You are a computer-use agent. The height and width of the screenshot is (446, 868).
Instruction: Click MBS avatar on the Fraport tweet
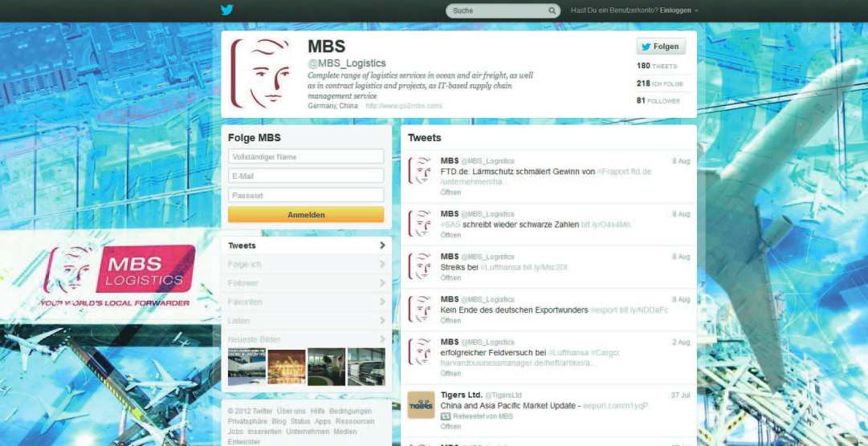pos(421,172)
